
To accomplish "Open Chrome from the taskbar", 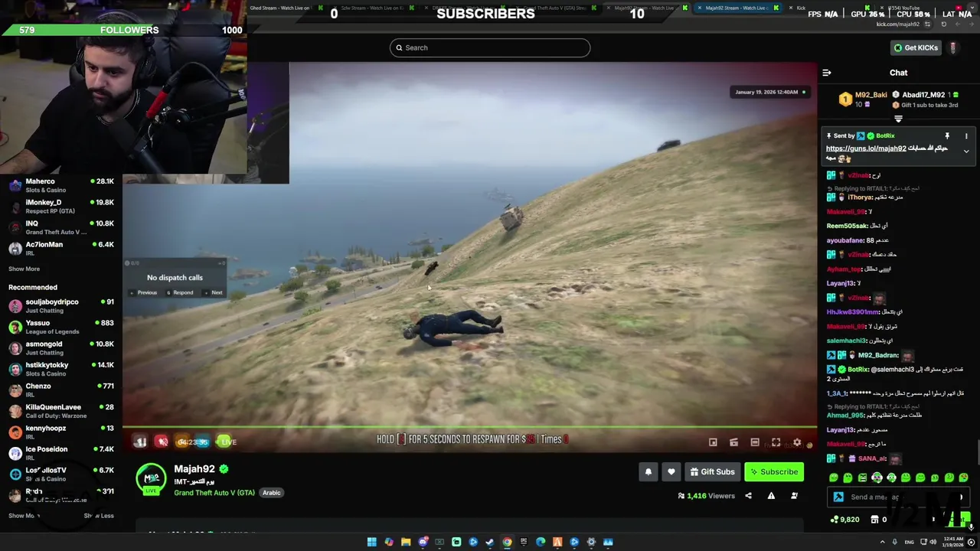I will pyautogui.click(x=507, y=542).
